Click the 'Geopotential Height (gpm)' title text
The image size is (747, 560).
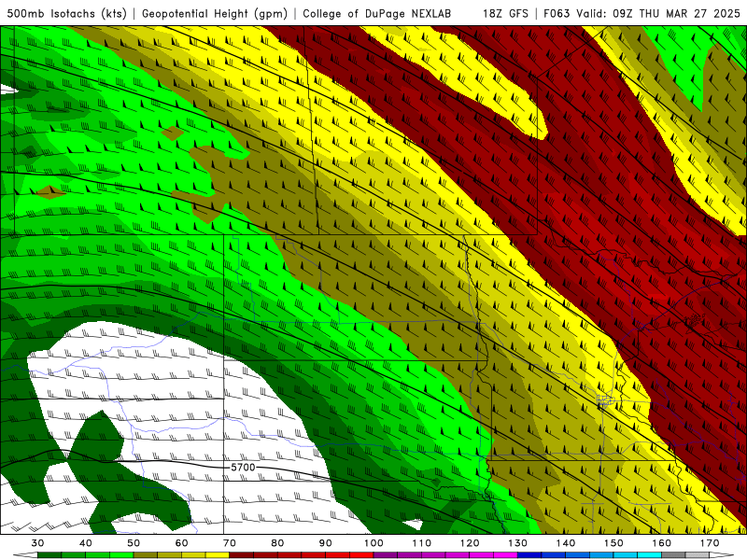[x=215, y=14]
